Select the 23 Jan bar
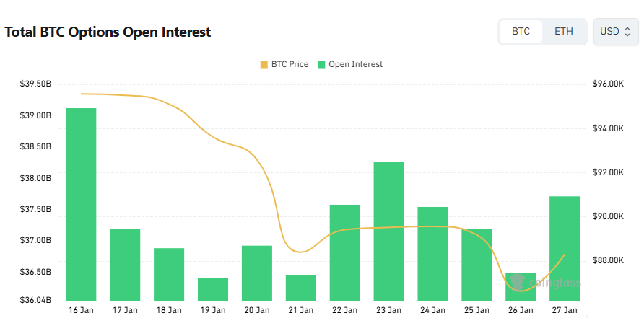 (x=388, y=231)
